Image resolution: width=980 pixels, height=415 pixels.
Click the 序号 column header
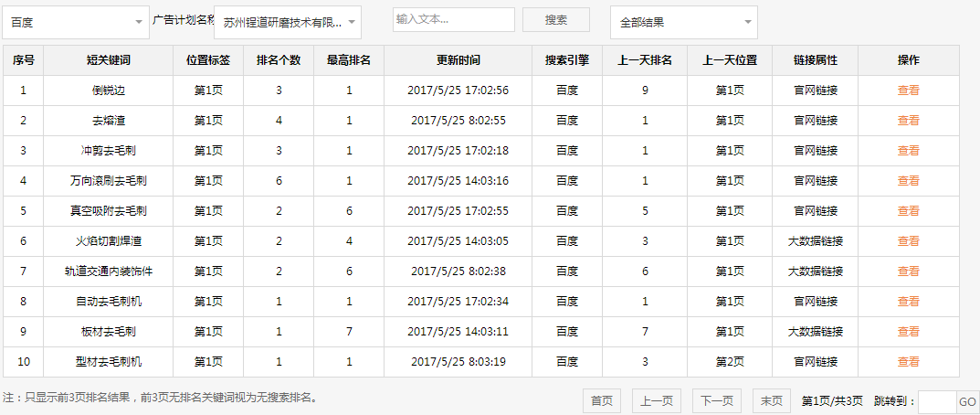click(23, 60)
